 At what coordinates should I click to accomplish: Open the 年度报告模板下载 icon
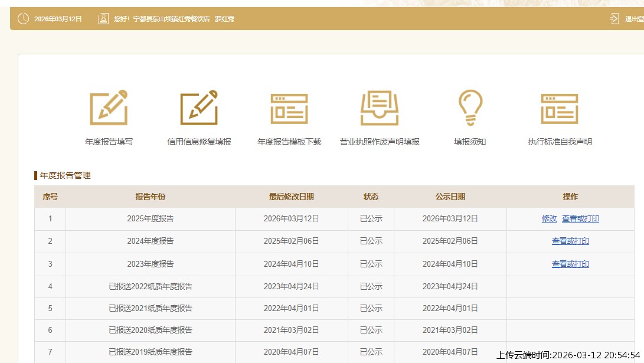tap(289, 109)
